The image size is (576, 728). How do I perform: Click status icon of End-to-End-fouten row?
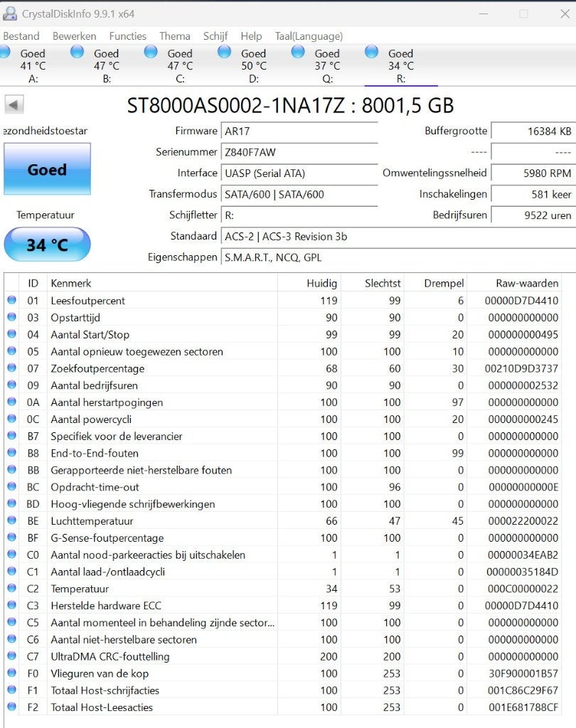(x=11, y=453)
